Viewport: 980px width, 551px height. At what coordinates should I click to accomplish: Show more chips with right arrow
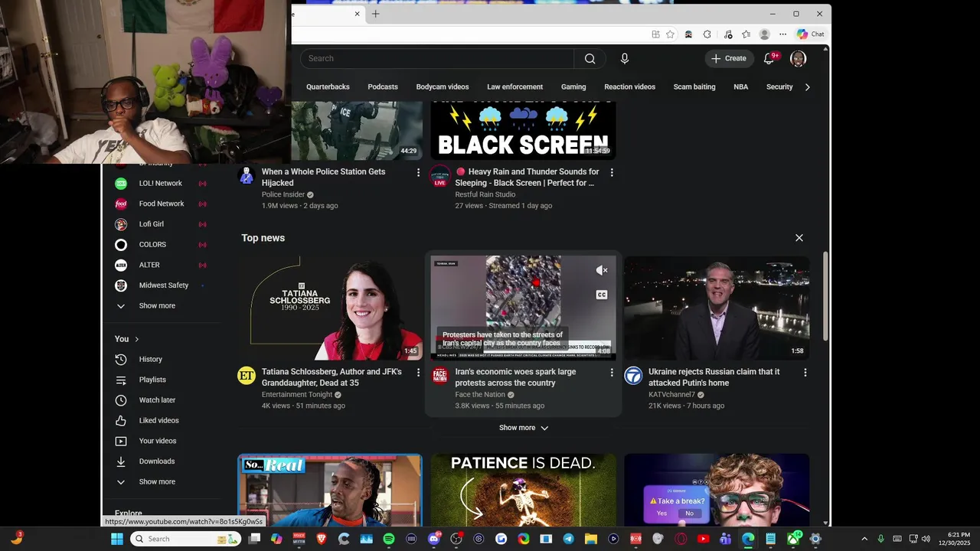click(807, 87)
